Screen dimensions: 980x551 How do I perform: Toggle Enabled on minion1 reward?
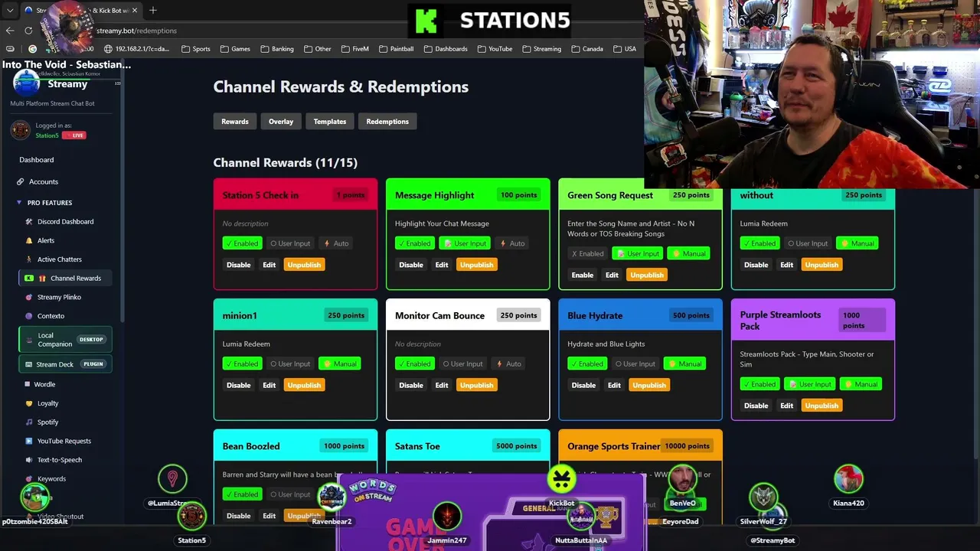(x=241, y=364)
